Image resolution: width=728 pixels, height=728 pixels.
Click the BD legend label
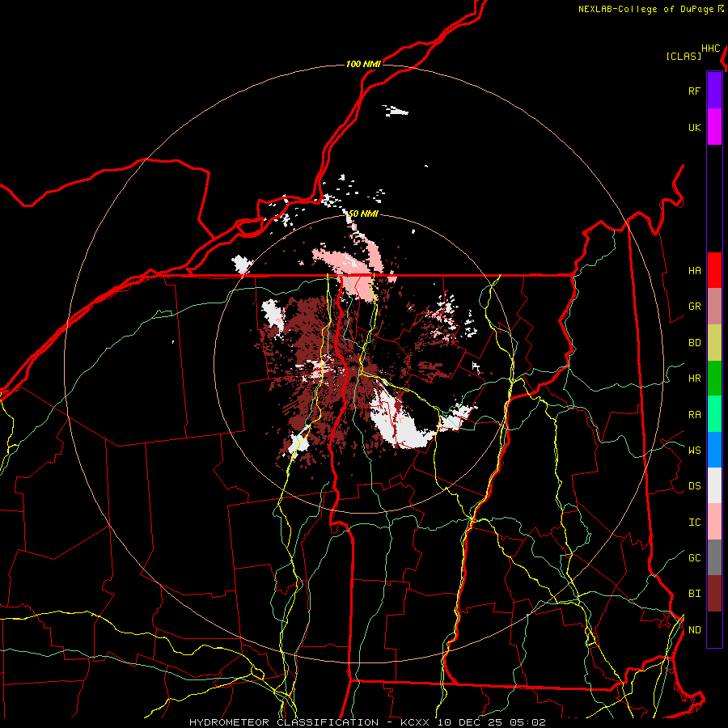(694, 343)
